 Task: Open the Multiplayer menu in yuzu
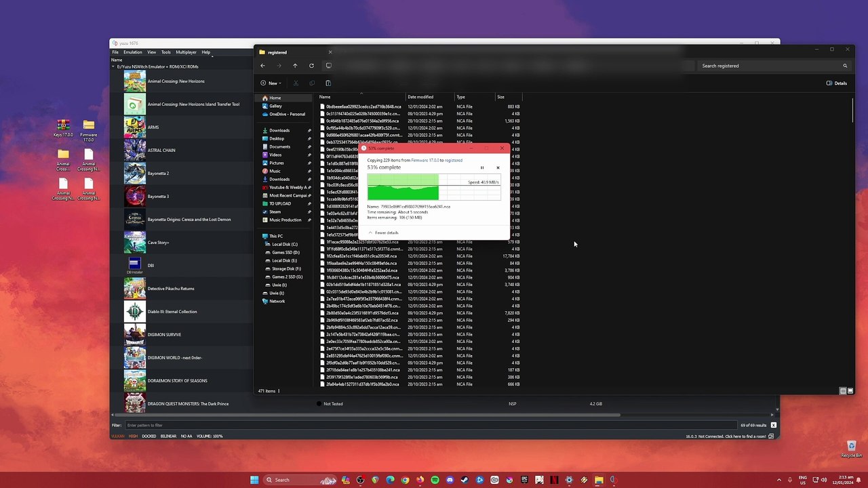(x=186, y=52)
